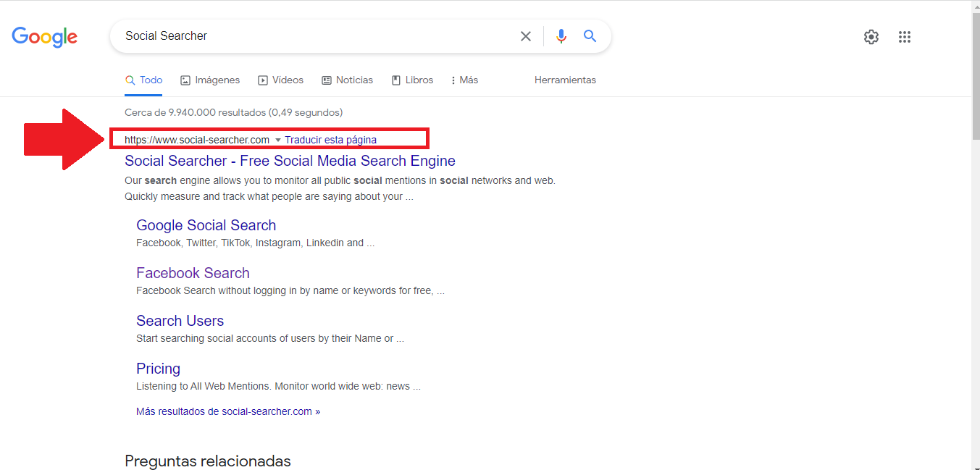Click Más resultados de social-searcher.com
This screenshot has width=980, height=470.
228,411
